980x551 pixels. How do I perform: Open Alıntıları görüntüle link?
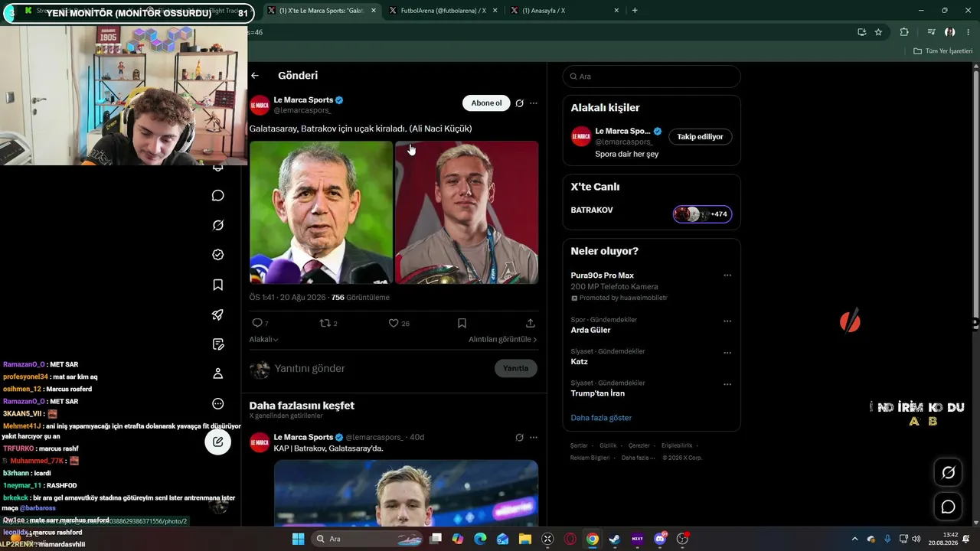[503, 339]
